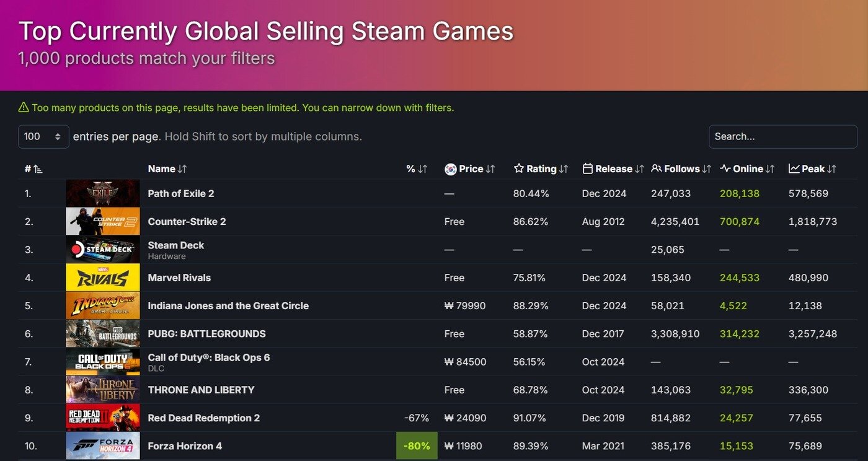This screenshot has width=868, height=461.
Task: Focus the Search input field
Action: pos(782,136)
